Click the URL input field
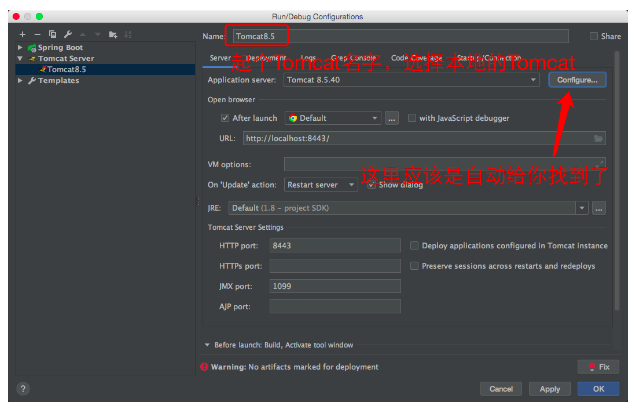Image resolution: width=634 pixels, height=406 pixels. coord(424,138)
